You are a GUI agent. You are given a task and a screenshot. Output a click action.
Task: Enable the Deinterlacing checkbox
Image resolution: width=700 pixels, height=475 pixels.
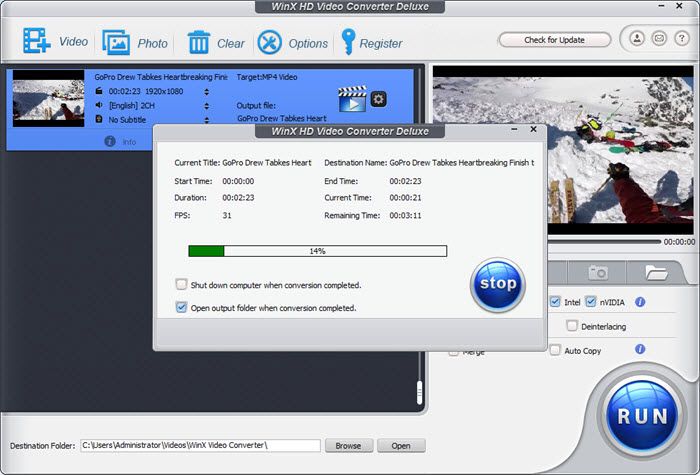click(x=571, y=326)
